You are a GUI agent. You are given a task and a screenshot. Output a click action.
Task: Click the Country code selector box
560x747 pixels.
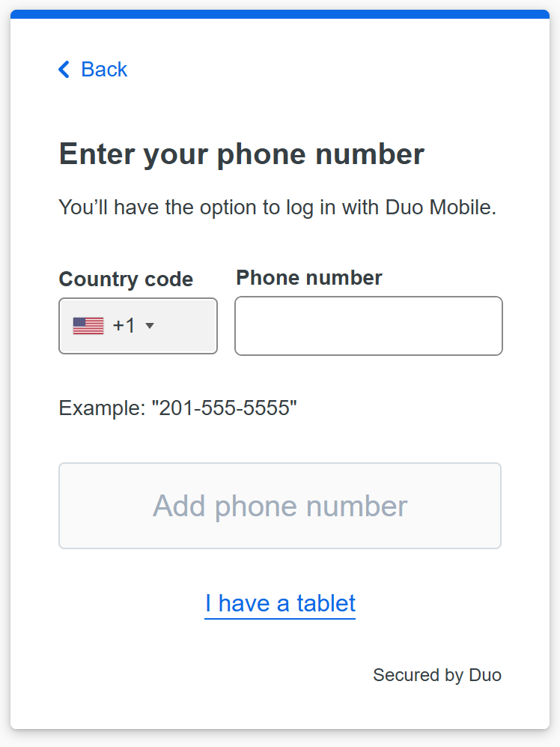tap(138, 325)
